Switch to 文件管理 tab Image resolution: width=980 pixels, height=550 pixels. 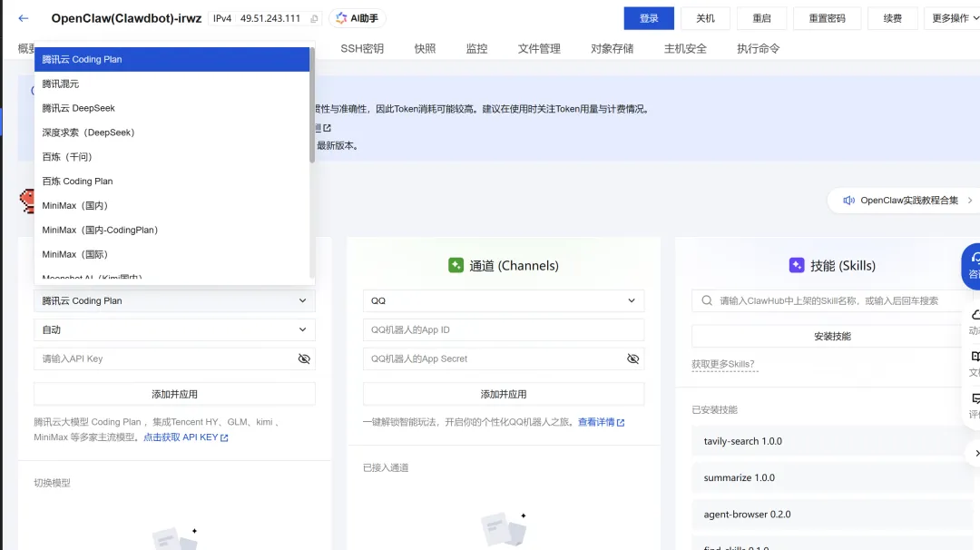click(539, 49)
